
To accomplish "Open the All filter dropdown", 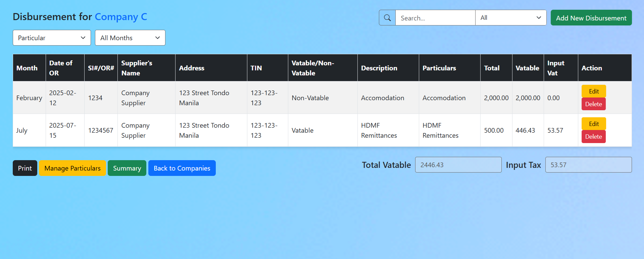I will click(x=510, y=18).
